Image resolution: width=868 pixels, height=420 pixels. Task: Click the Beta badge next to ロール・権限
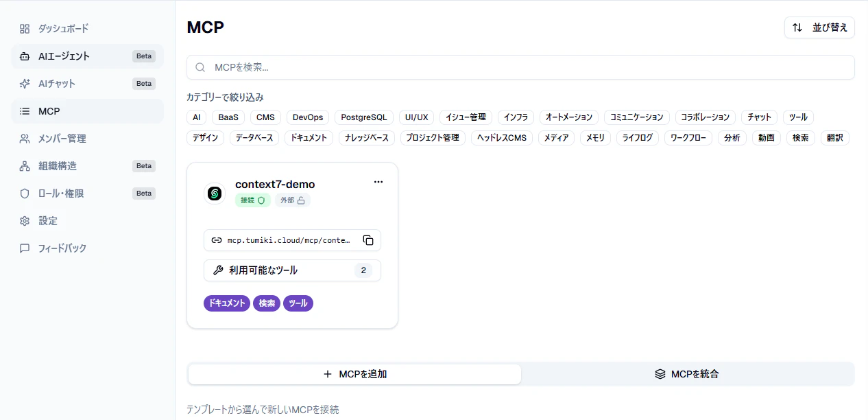coord(144,194)
